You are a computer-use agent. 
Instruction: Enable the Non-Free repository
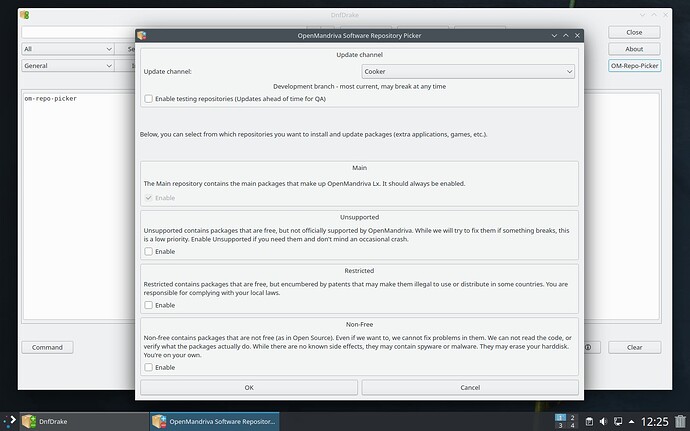148,367
